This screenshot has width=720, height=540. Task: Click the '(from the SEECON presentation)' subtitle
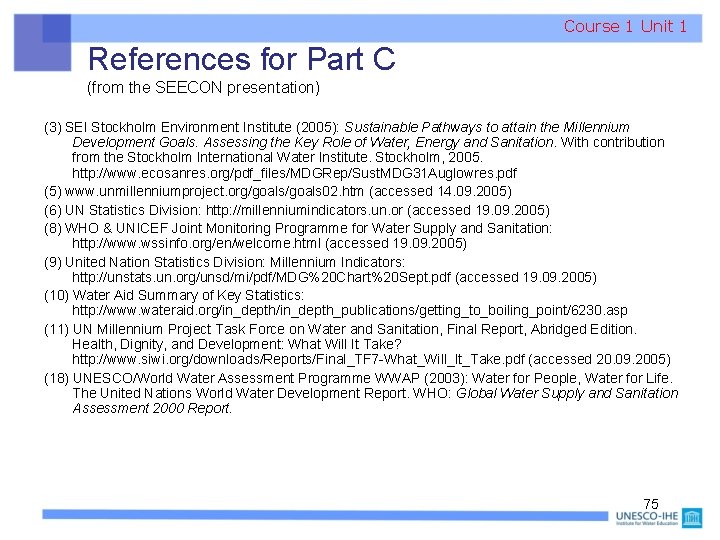coord(203,87)
